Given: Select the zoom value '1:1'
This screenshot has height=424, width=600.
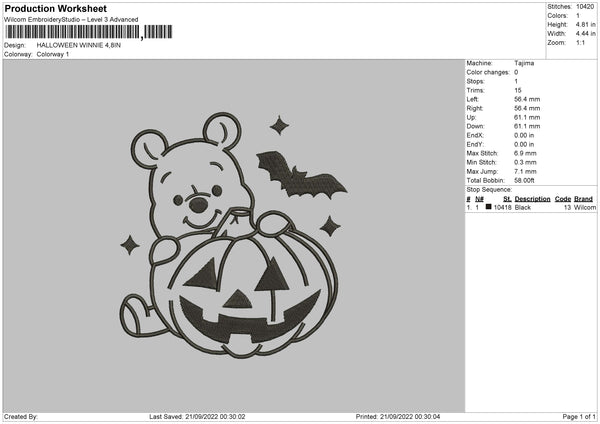Looking at the screenshot, I should click(580, 42).
